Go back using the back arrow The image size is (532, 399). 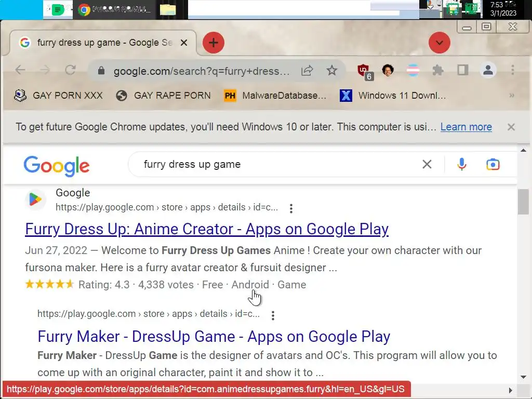(x=20, y=70)
